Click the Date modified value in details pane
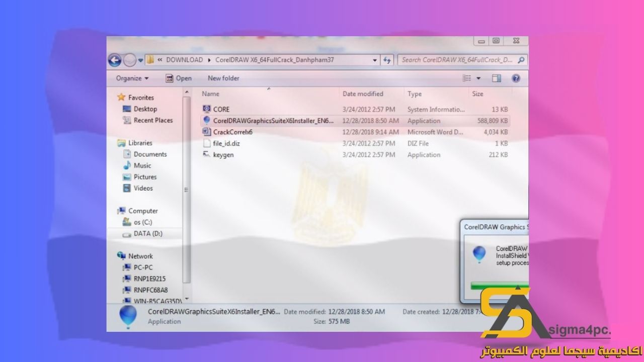Image resolution: width=644 pixels, height=362 pixels. (x=357, y=312)
